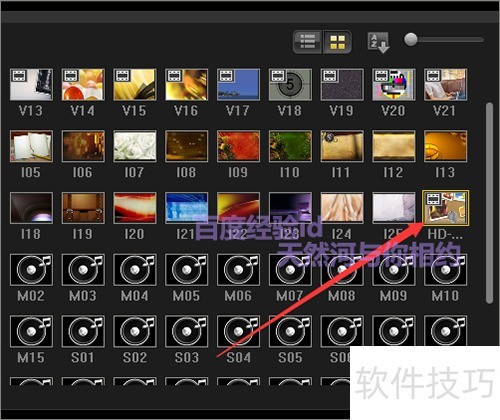Select parchment image I12

pos(394,146)
